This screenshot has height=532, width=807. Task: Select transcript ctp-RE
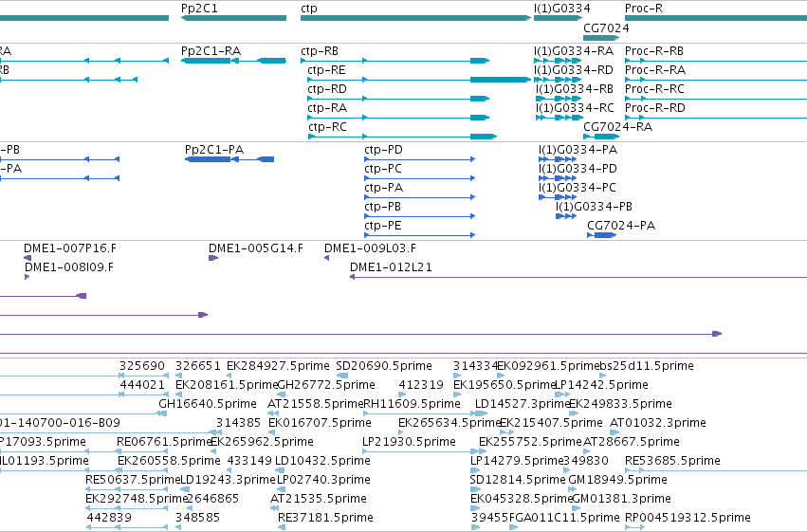pos(419,80)
